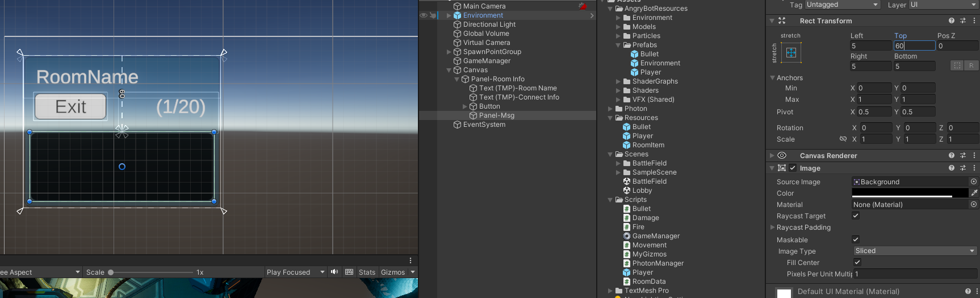Screen dimensions: 980x298
Task: Toggle the Stats button
Action: click(367, 272)
